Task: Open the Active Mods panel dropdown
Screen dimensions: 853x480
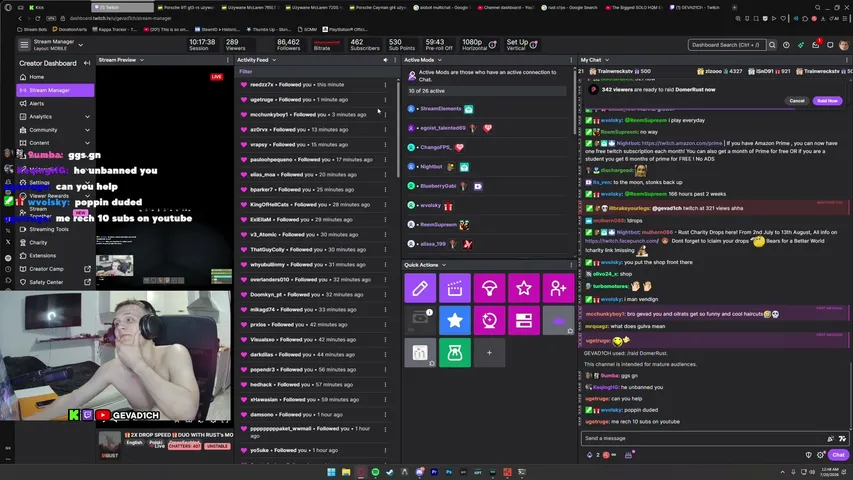Action: coord(440,60)
